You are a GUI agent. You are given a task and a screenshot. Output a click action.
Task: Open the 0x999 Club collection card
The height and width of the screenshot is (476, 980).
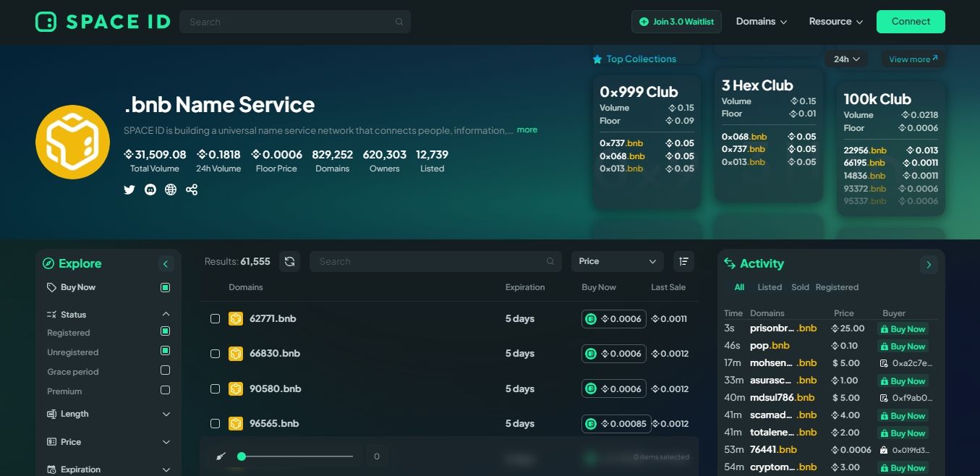[647, 143]
